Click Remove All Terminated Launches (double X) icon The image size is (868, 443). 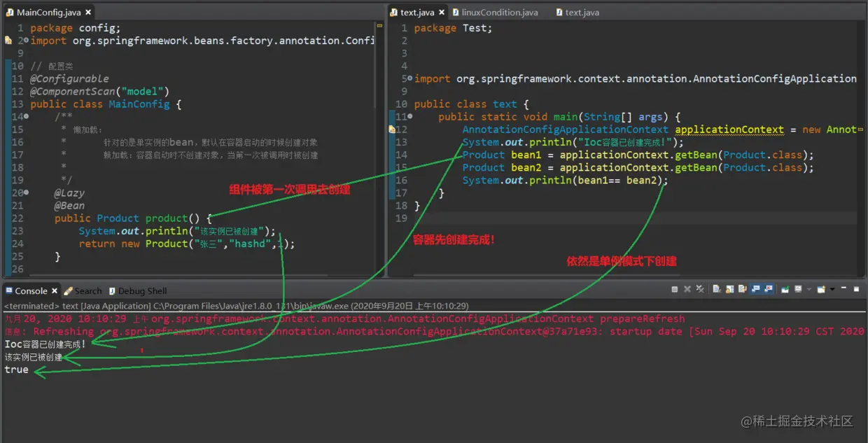[x=700, y=289]
